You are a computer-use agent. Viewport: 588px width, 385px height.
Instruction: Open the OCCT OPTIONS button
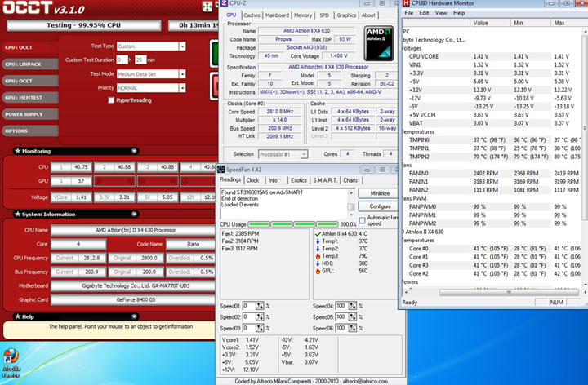tap(30, 131)
